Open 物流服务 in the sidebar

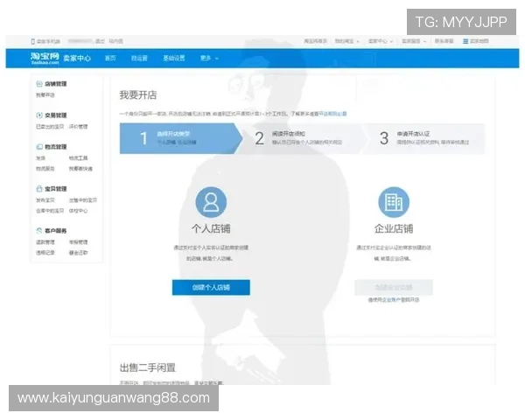click(x=45, y=169)
